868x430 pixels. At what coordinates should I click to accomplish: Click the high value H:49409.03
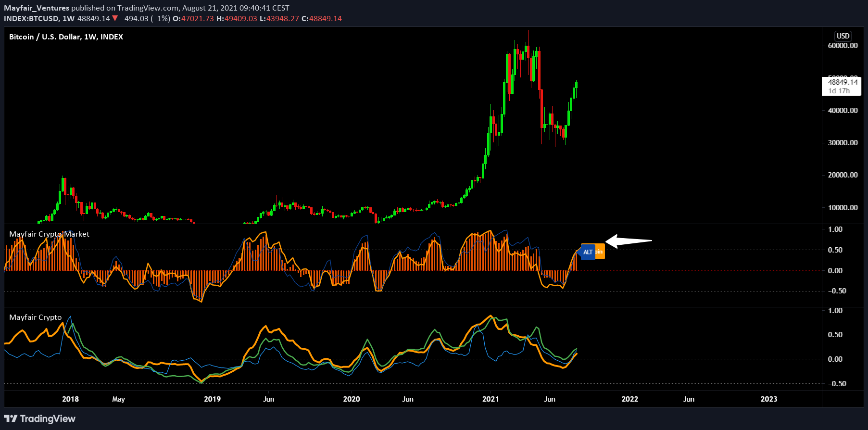click(x=237, y=18)
